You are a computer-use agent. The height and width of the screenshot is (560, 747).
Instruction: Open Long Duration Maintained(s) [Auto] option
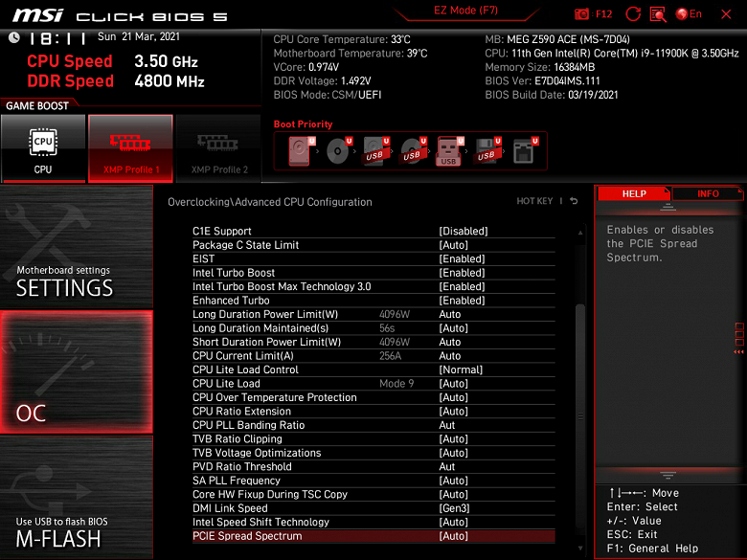(x=373, y=328)
